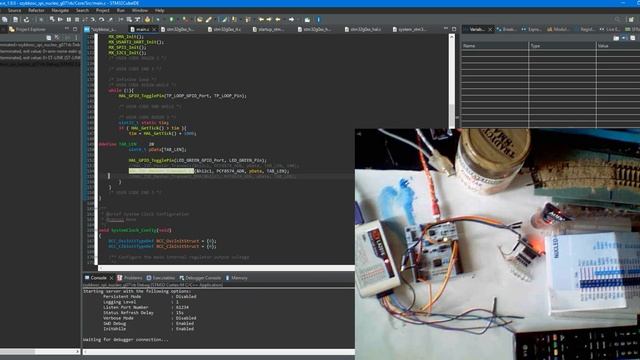Select the Variables view tab
640x360 pixels.
pyautogui.click(x=476, y=29)
